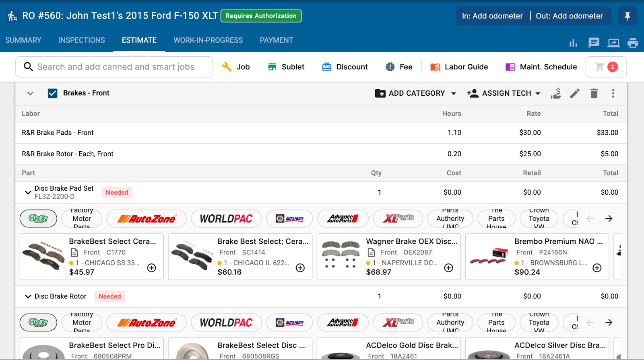The height and width of the screenshot is (360, 644).
Task: Uncheck the Brakes - Front checkbox
Action: point(52,93)
